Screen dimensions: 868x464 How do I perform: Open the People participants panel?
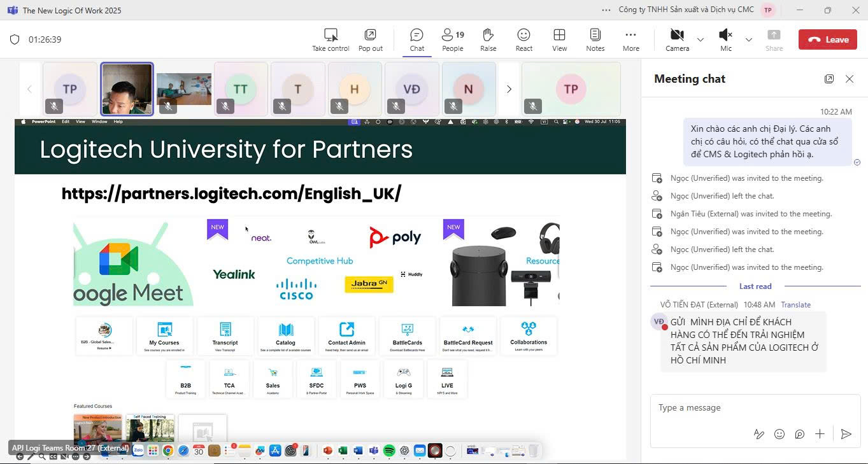453,39
